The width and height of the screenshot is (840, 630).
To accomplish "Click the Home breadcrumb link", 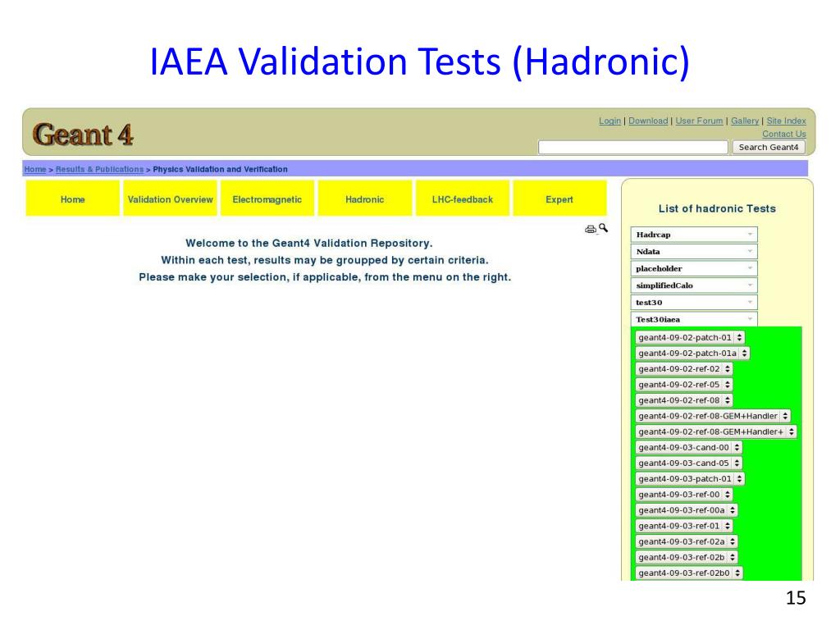I will pyautogui.click(x=34, y=169).
